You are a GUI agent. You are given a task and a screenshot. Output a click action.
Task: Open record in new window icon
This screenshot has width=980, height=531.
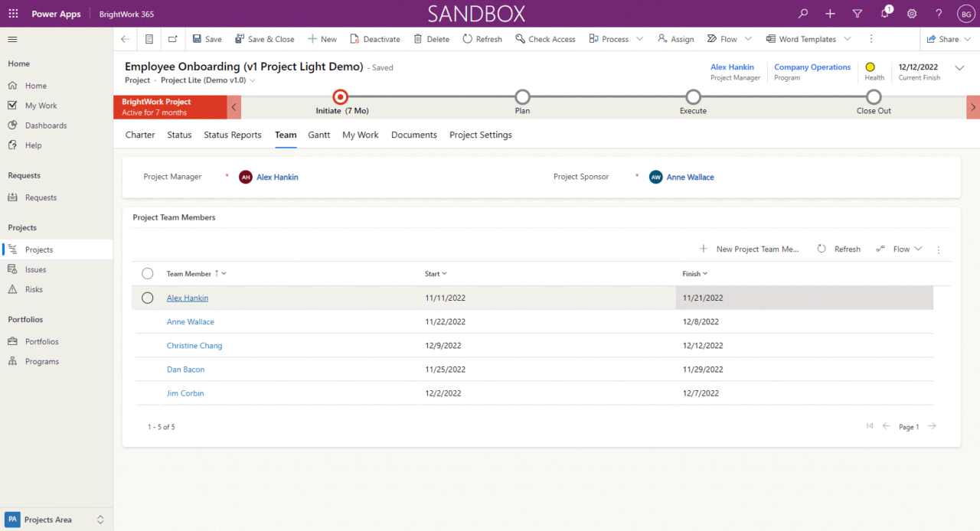coord(172,39)
